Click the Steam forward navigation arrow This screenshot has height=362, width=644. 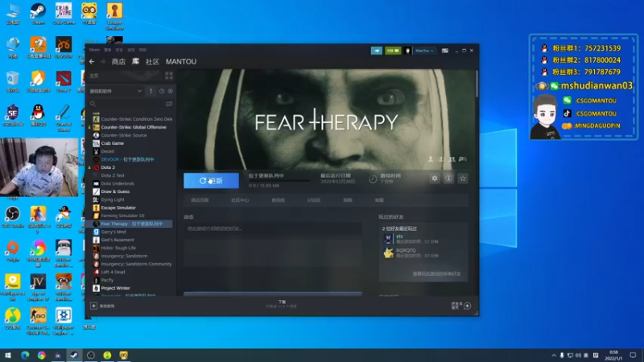tap(103, 62)
